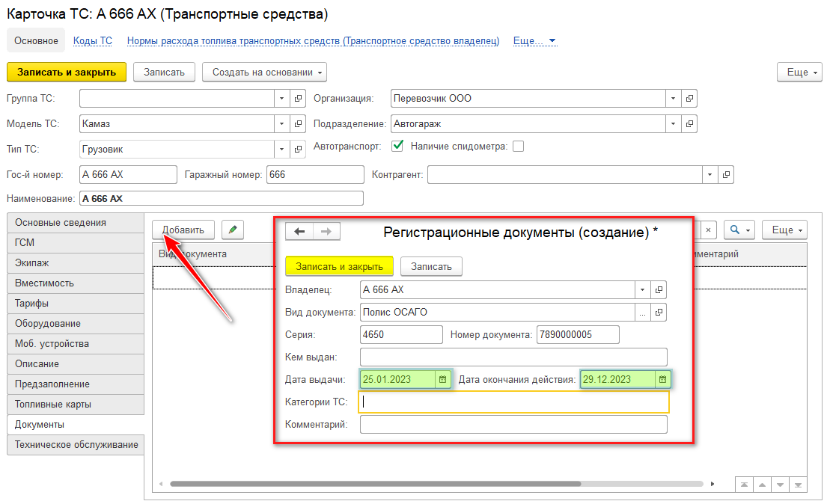Click the Кем выдан input field
Viewport: 830px width, 504px height.
(x=513, y=357)
